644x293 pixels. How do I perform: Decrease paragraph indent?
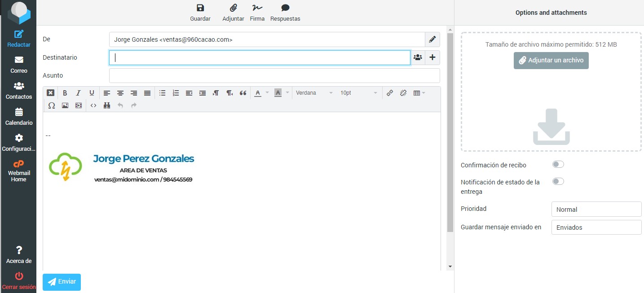coord(189,93)
